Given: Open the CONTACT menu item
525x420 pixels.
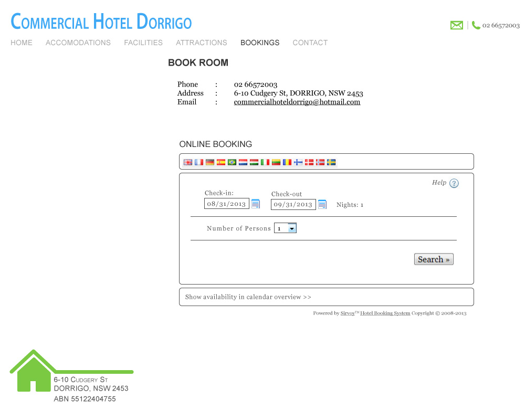Looking at the screenshot, I should pos(310,43).
